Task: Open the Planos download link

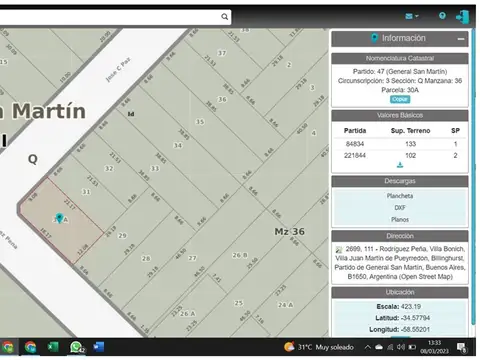Action: tap(400, 220)
